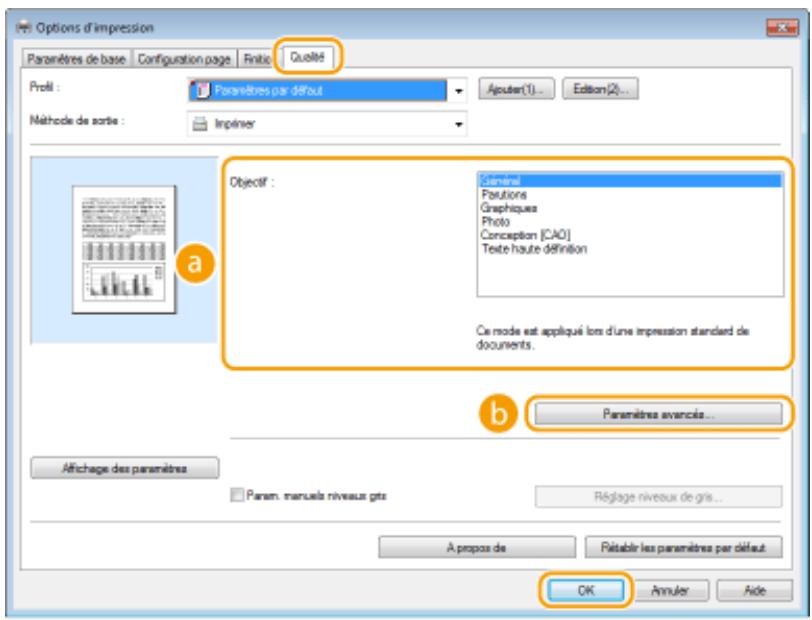
Task: Open the A propos de dialog
Action: coord(476,547)
